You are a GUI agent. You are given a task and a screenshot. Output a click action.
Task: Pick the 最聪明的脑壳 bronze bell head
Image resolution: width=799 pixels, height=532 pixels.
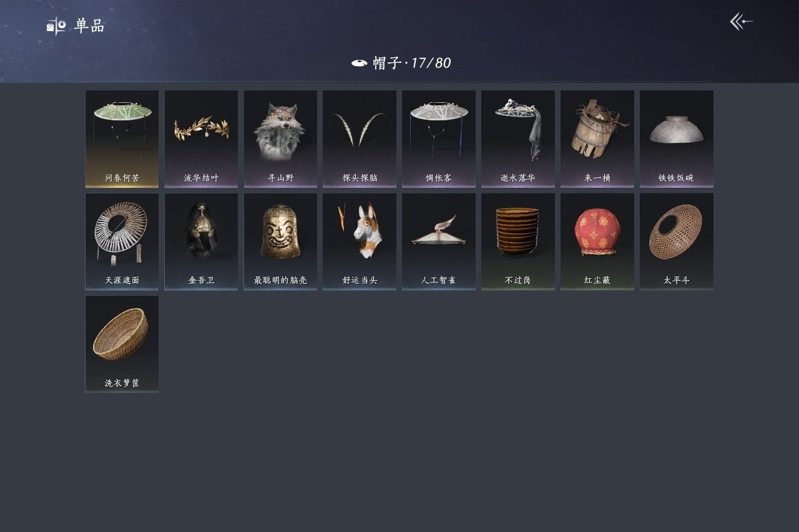(x=280, y=241)
